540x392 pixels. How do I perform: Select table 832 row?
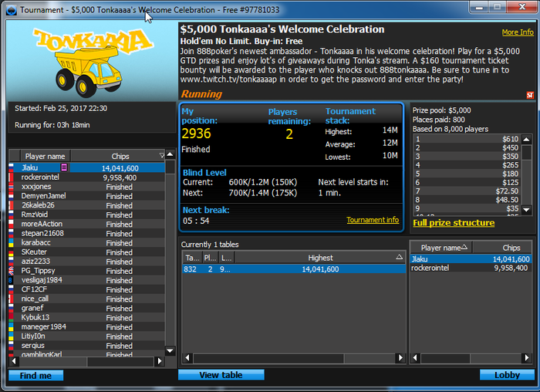294,269
